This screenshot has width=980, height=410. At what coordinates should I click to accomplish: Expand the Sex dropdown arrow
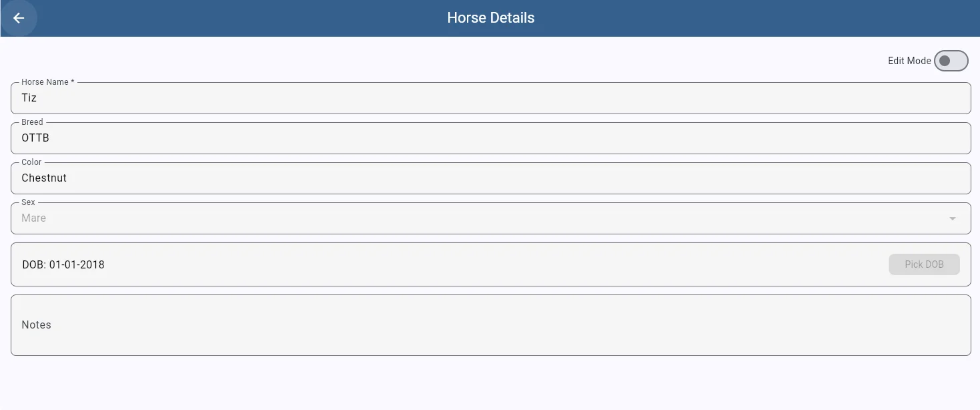coord(952,218)
